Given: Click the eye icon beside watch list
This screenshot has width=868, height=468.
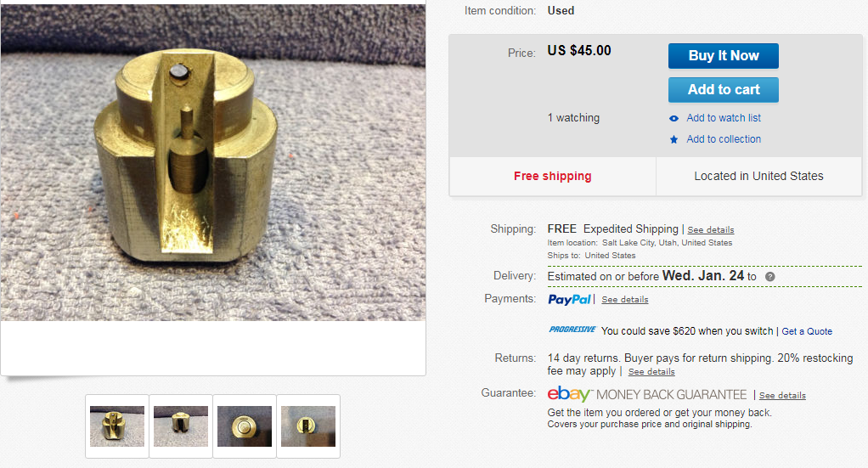Looking at the screenshot, I should coord(674,118).
